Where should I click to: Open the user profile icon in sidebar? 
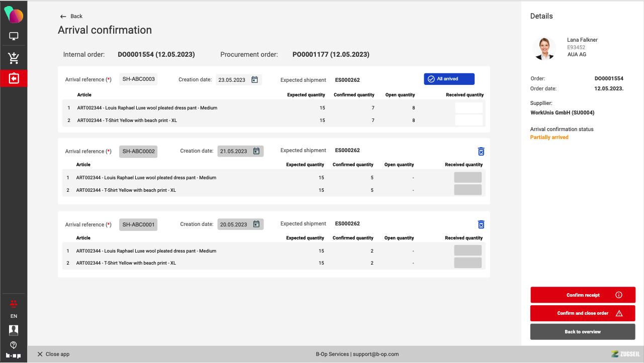pyautogui.click(x=14, y=330)
